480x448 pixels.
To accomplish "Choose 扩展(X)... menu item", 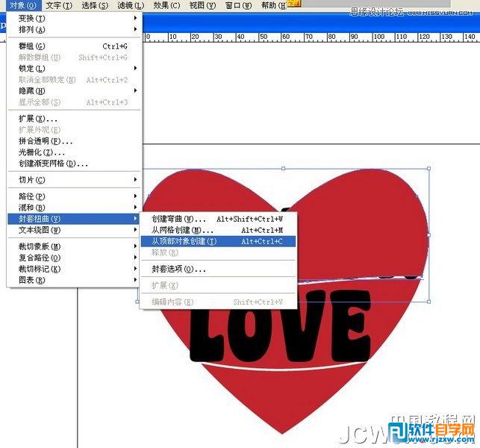I will (75, 119).
